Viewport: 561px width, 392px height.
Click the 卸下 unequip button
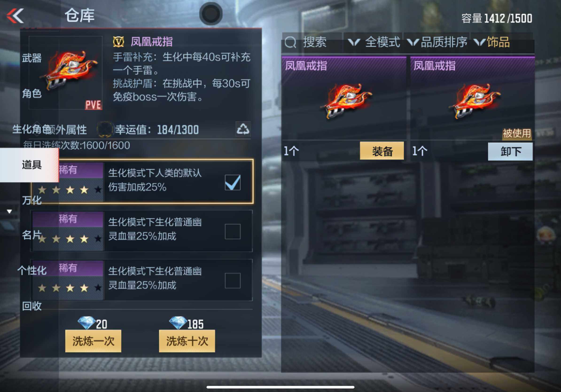510,152
